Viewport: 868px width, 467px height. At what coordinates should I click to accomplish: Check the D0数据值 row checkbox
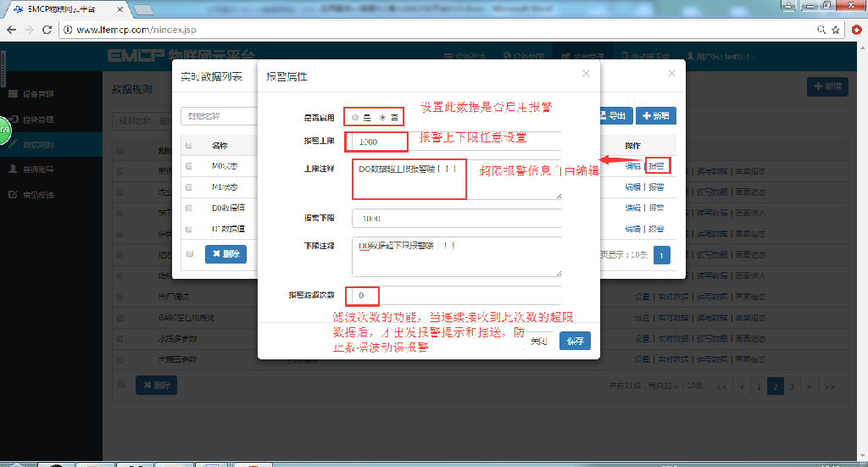pos(189,208)
